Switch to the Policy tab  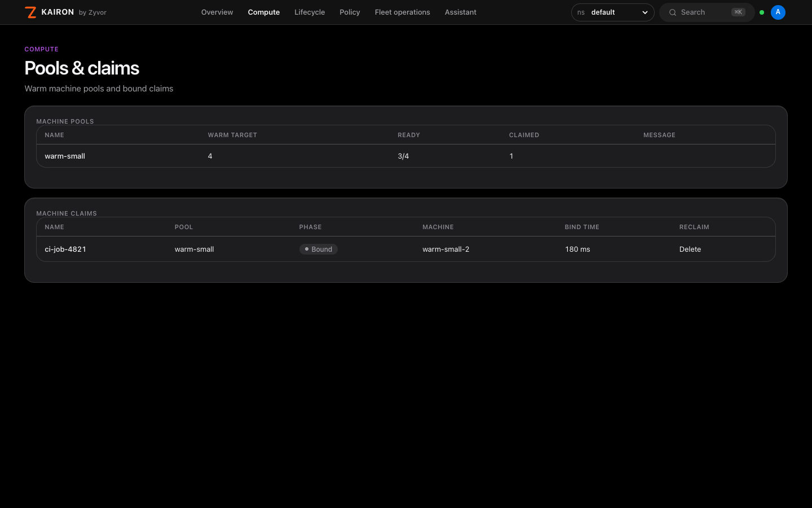350,12
